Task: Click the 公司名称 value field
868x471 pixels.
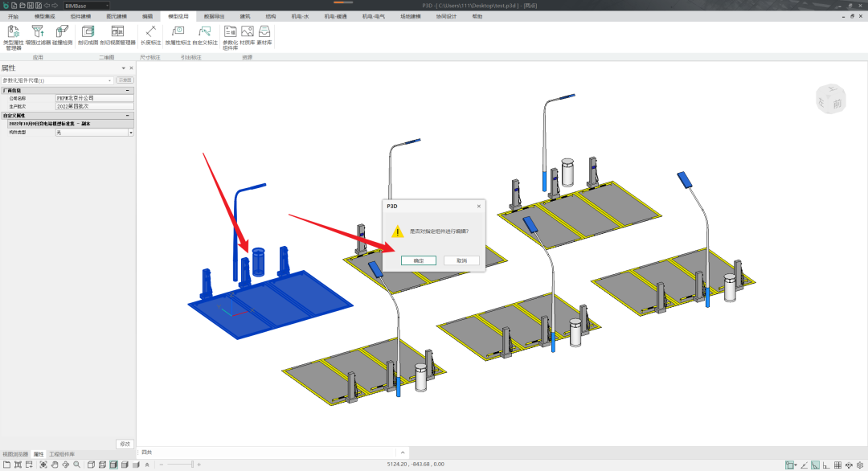Action: coord(93,98)
